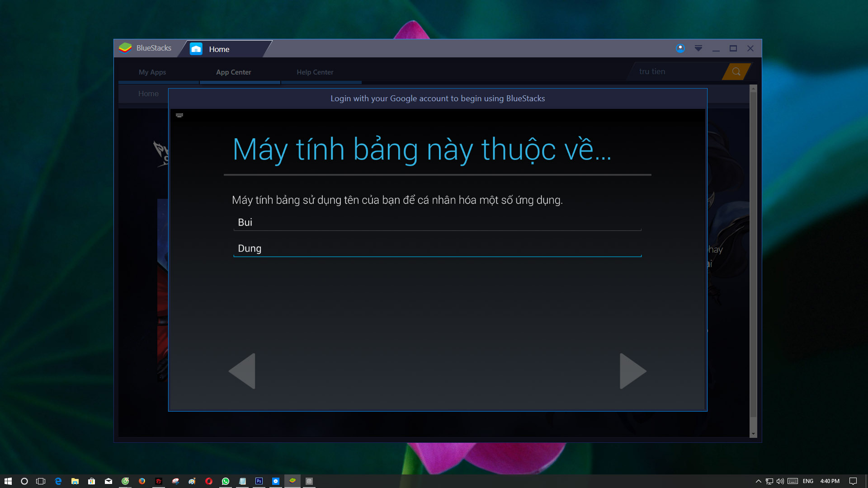
Task: Open the Help Center tab
Action: [315, 72]
